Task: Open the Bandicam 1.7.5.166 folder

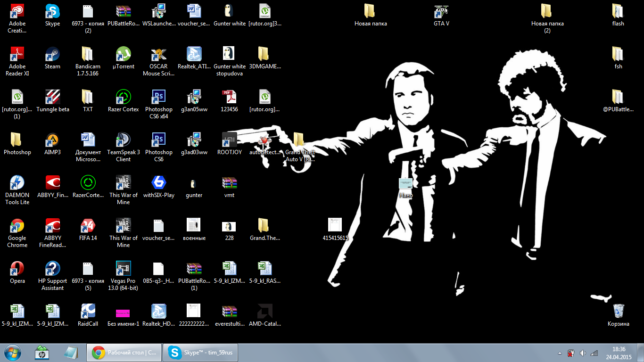Action: pos(87,62)
